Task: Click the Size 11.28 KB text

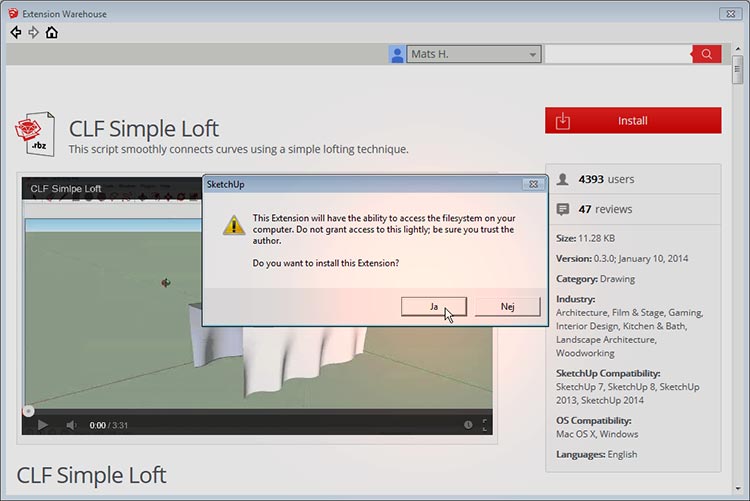Action: tap(585, 238)
